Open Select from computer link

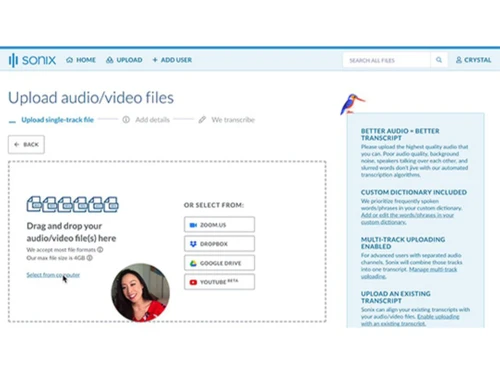(x=53, y=275)
